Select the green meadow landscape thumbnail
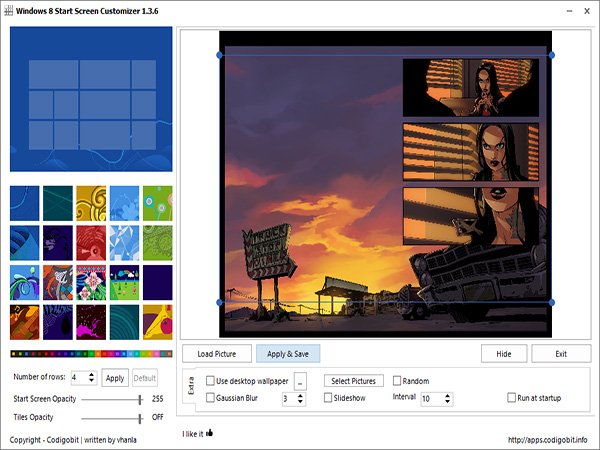Image resolution: width=600 pixels, height=450 pixels. pos(124,283)
